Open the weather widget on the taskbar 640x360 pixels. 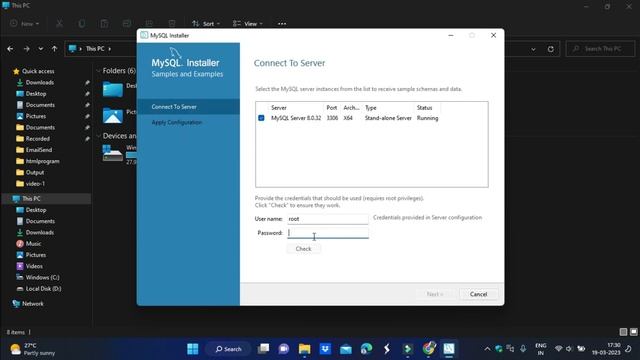pyautogui.click(x=33, y=349)
